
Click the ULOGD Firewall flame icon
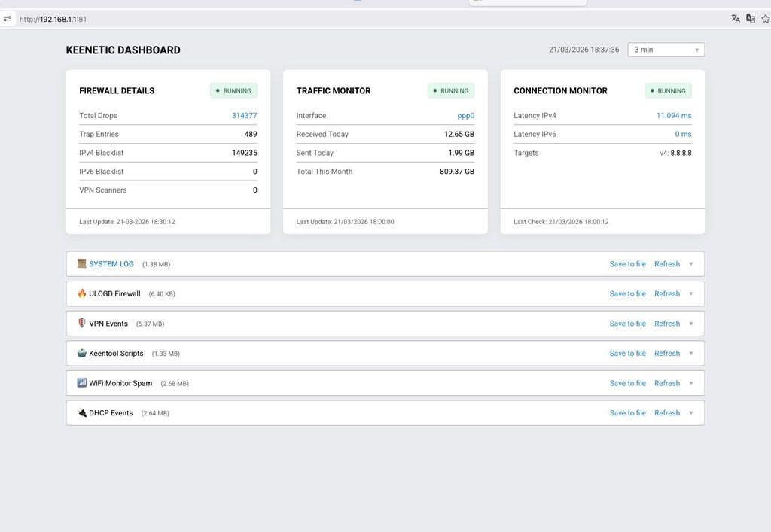click(x=82, y=293)
